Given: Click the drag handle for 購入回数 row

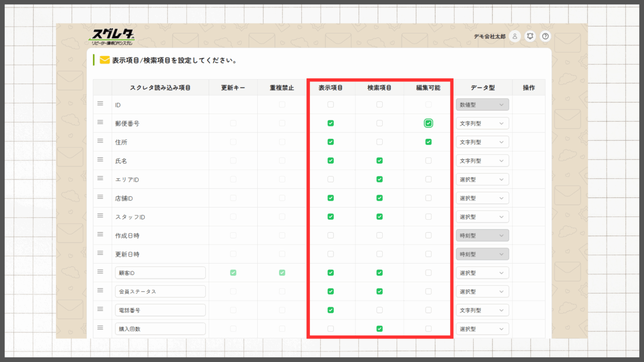Looking at the screenshot, I should coord(100,328).
